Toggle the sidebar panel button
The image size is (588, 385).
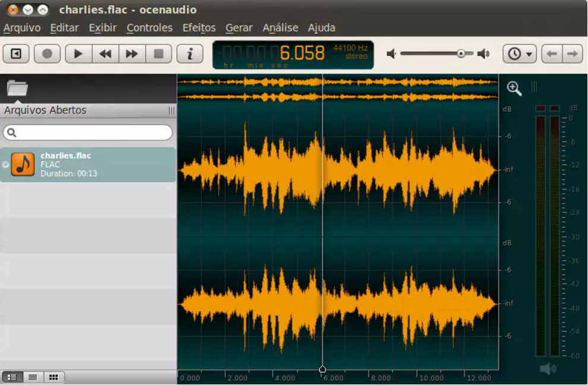pyautogui.click(x=16, y=53)
